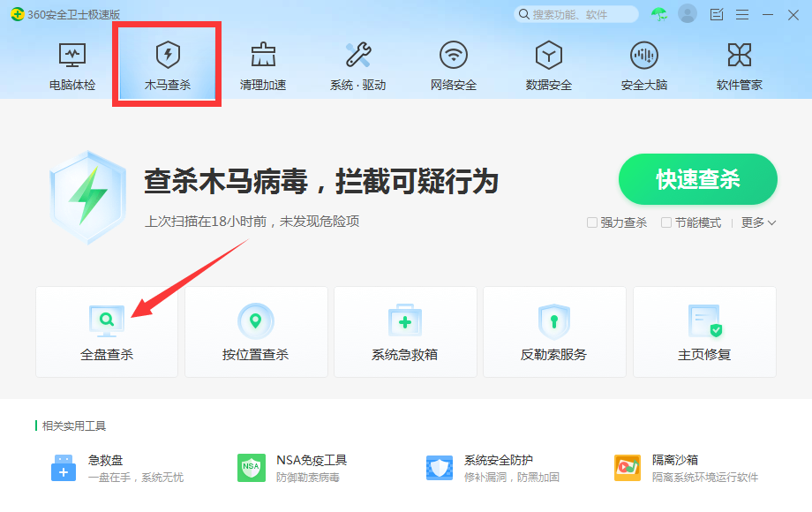Open the 清理加速 tab
Viewport: 812px width, 512px height.
263,67
